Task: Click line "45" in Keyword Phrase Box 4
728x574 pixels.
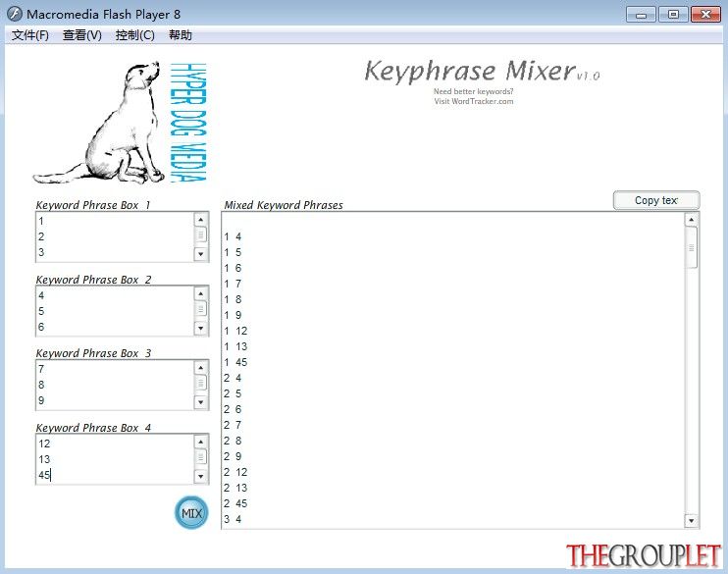Action: (x=44, y=475)
